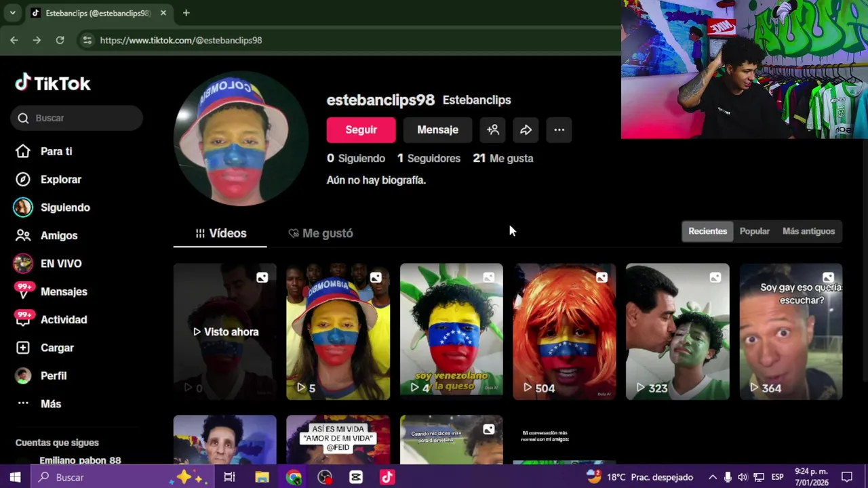This screenshot has width=868, height=488.
Task: Click the browser address bar URL
Action: [x=181, y=40]
